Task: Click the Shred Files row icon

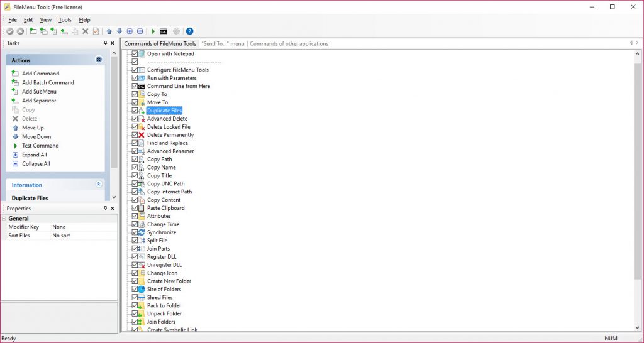Action: (142, 298)
